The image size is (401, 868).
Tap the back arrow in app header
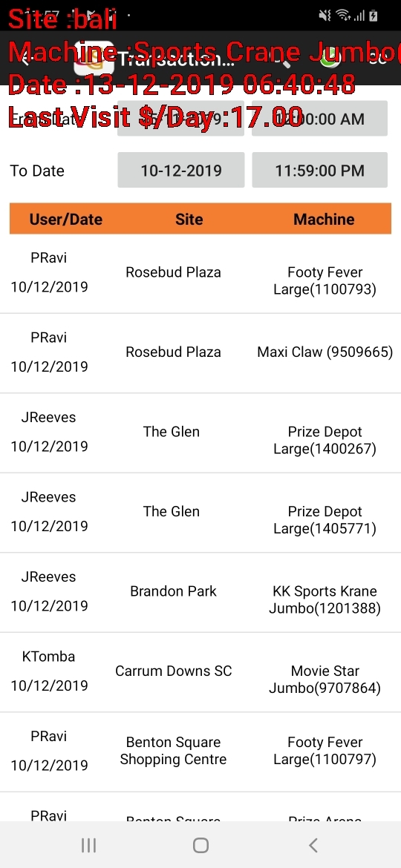click(x=25, y=59)
